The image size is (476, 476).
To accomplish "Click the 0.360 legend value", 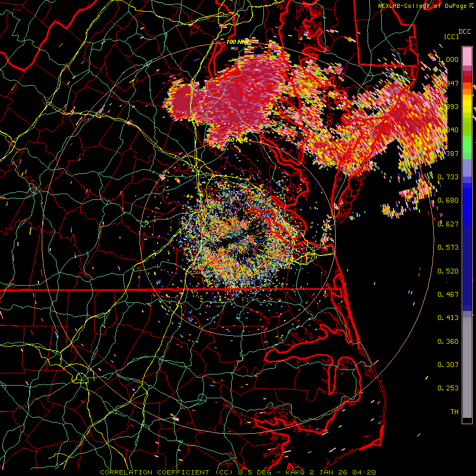I will point(448,342).
